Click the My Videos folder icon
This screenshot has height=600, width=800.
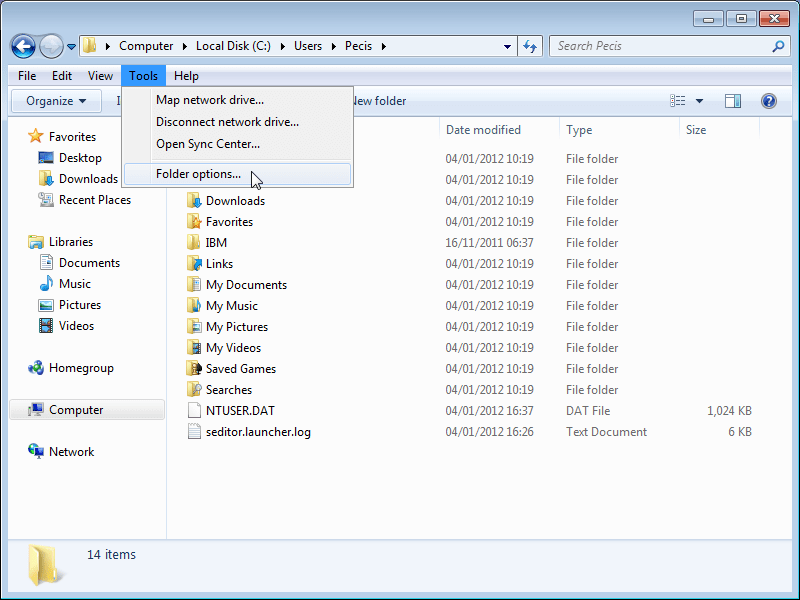point(194,347)
